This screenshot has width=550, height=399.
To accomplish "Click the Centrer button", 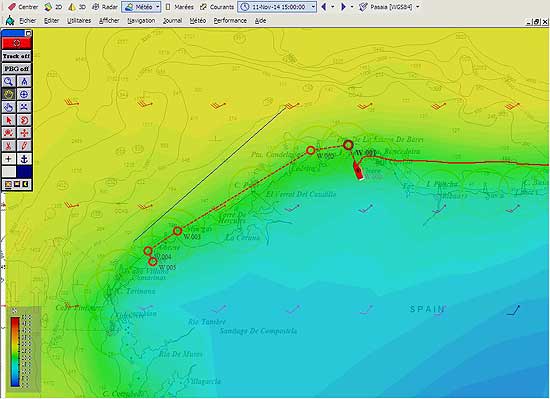I will coord(24,7).
